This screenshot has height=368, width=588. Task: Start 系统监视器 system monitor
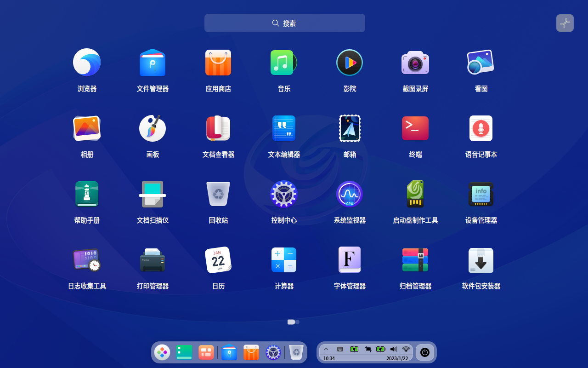350,194
